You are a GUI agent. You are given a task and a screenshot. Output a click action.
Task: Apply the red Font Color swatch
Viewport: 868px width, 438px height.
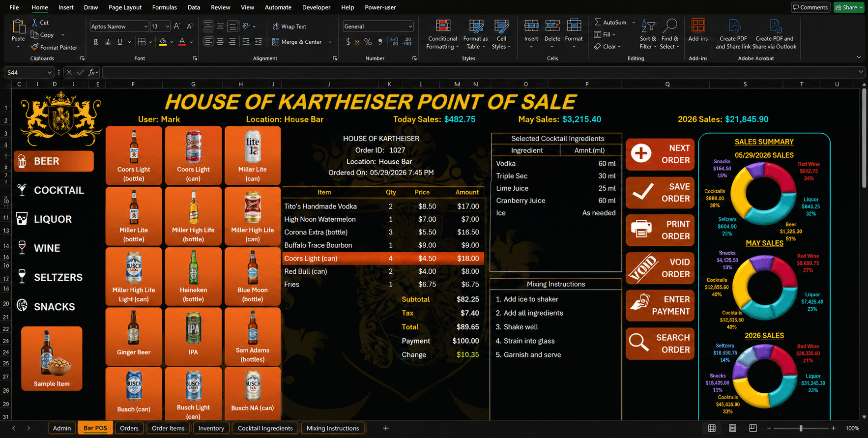(x=182, y=42)
